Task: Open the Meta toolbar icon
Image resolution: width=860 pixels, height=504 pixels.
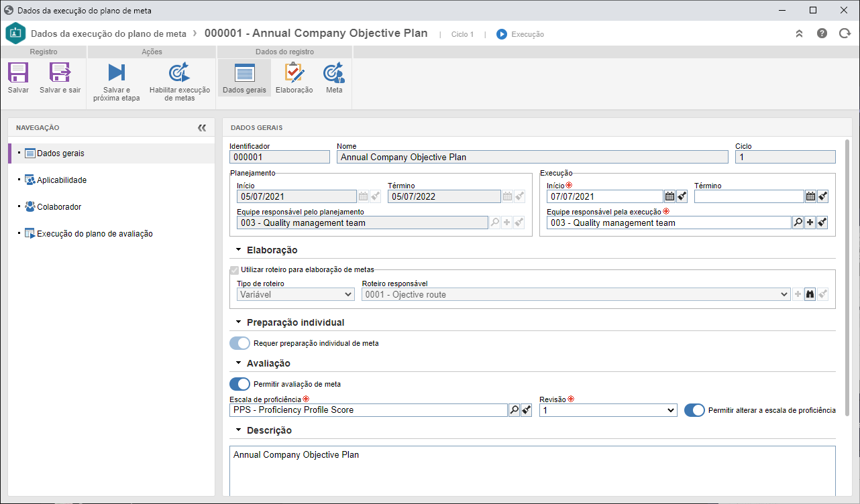Action: click(x=334, y=72)
